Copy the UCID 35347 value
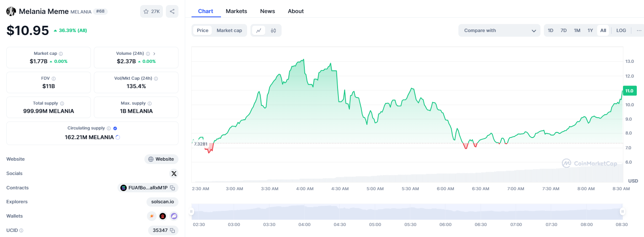Image resolution: width=644 pixels, height=237 pixels. point(172,230)
